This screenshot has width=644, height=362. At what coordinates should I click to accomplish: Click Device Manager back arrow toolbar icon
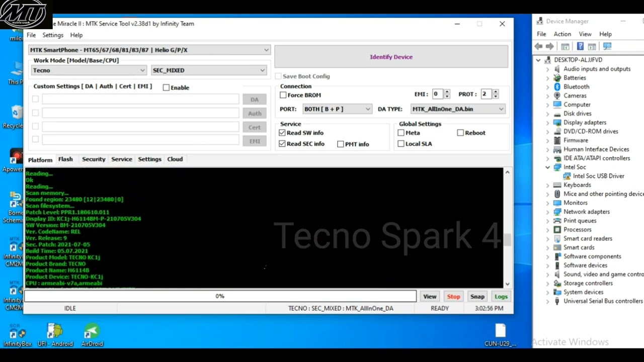point(539,46)
